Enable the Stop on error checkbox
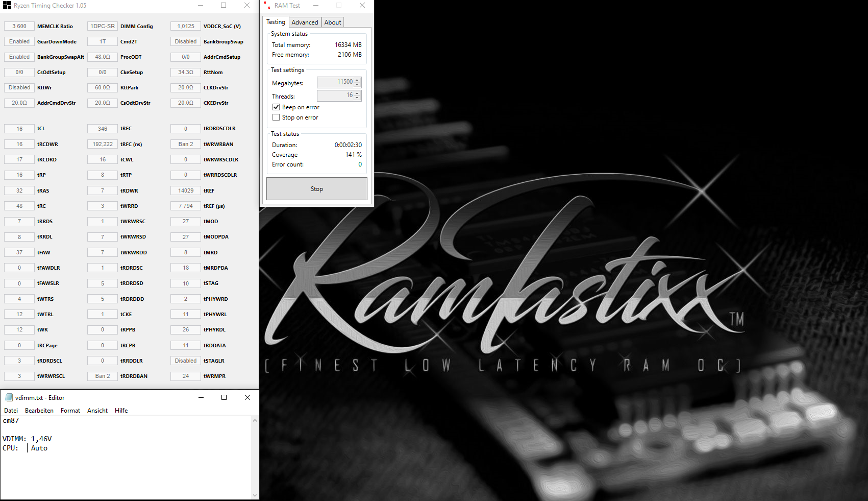This screenshot has height=501, width=868. click(276, 117)
